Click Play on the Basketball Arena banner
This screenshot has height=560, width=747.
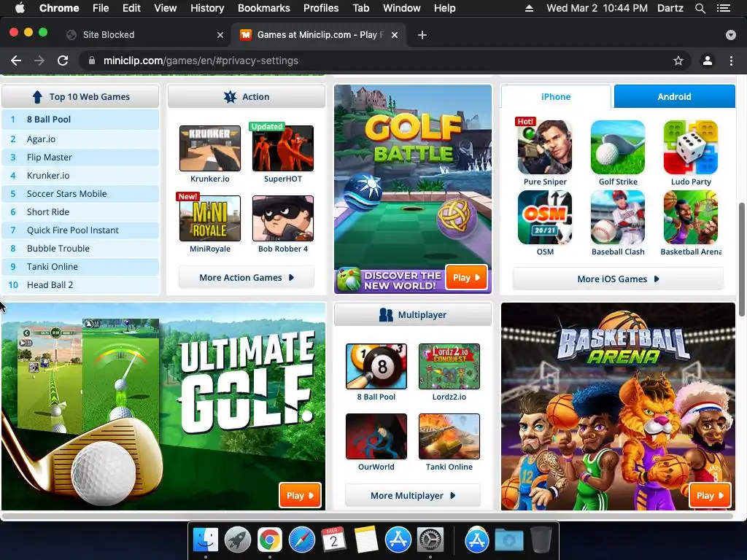pos(710,496)
